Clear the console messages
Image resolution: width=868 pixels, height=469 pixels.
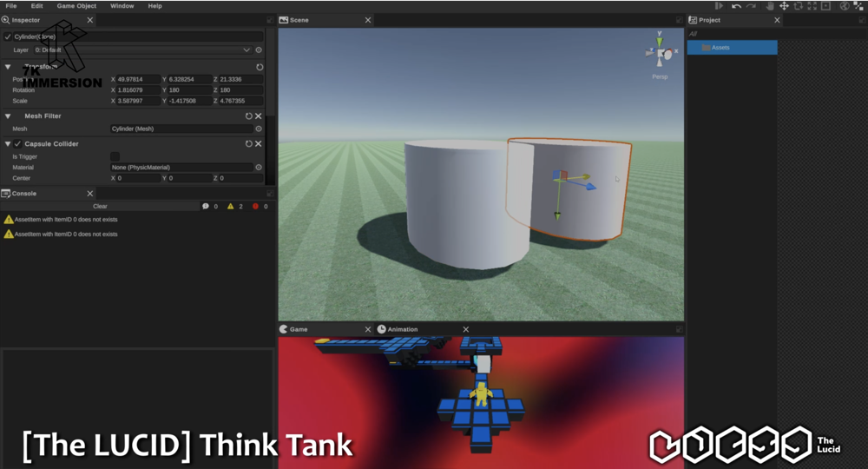click(100, 207)
